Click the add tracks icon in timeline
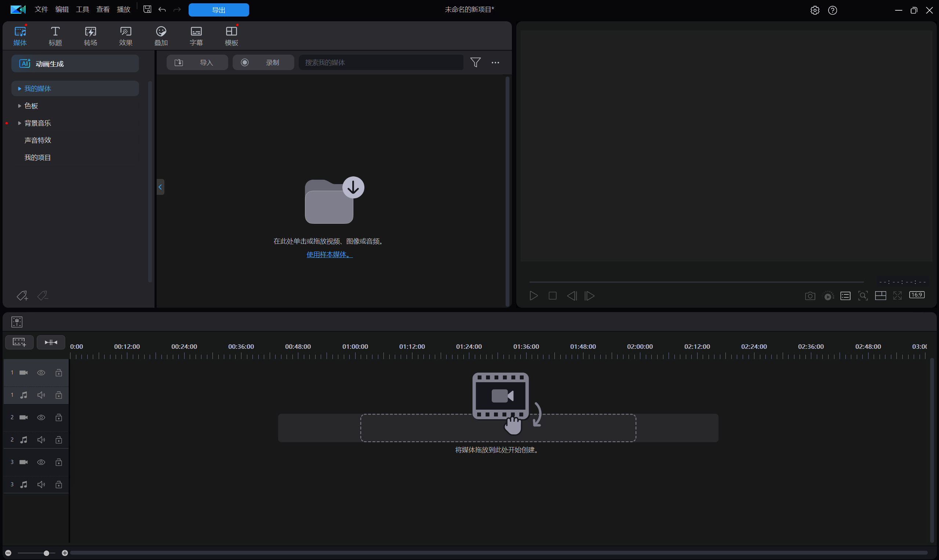The image size is (939, 560). click(19, 342)
